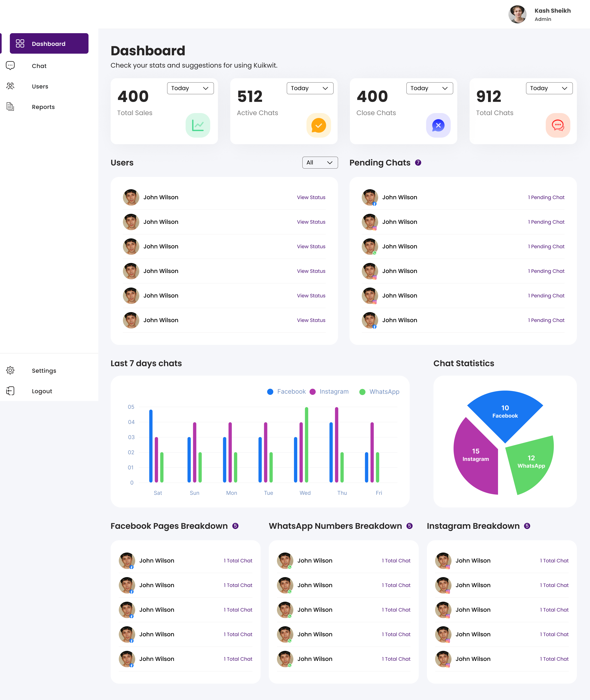The image size is (590, 700).
Task: Click the Close Chats blue X icon
Action: click(438, 125)
